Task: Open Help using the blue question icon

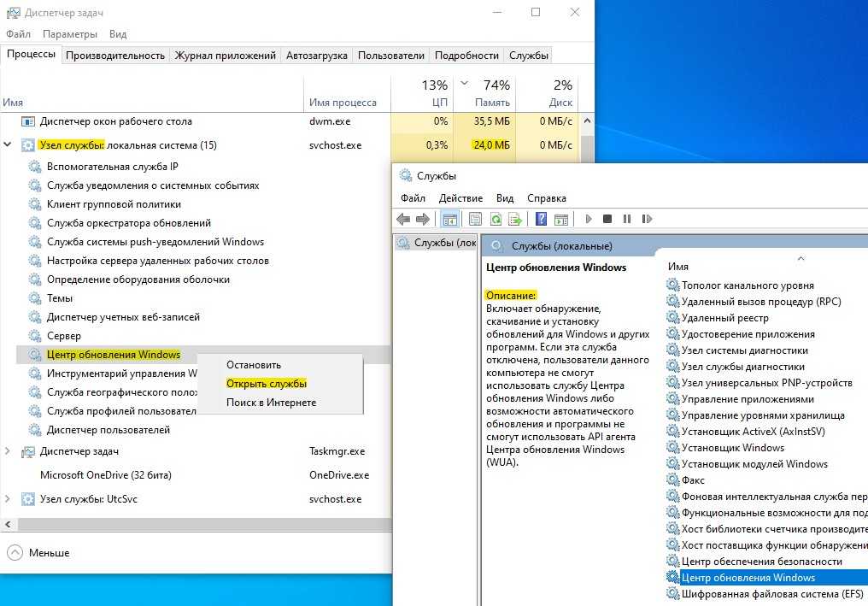Action: point(541,220)
